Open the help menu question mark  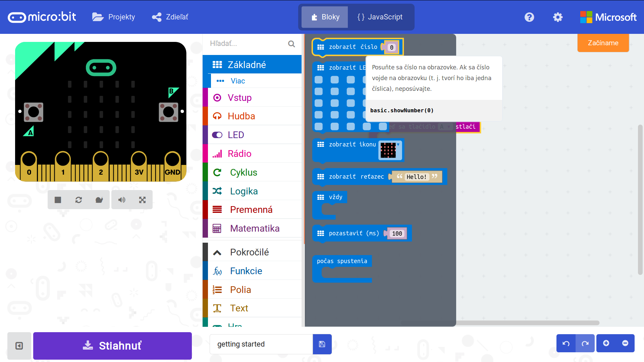coord(529,17)
